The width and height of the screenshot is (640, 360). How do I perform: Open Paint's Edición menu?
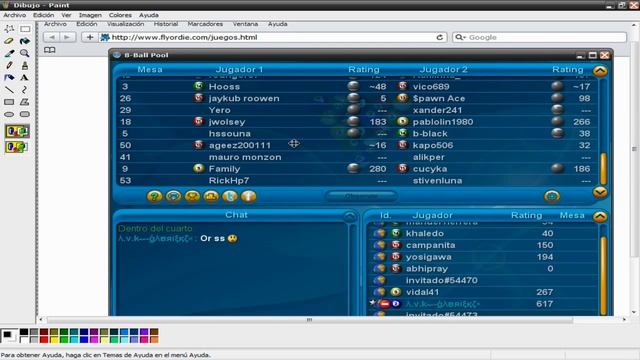click(44, 15)
